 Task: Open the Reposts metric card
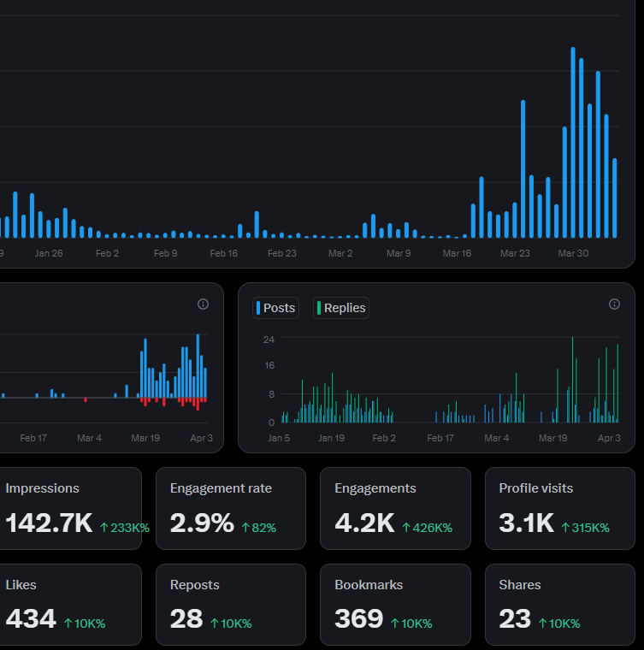point(231,605)
